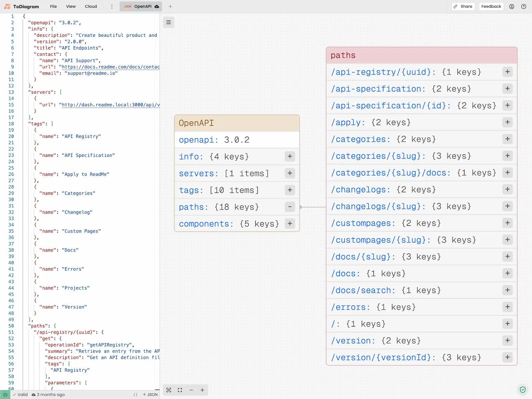
Task: Click the curly braces format icon
Action: point(135,395)
